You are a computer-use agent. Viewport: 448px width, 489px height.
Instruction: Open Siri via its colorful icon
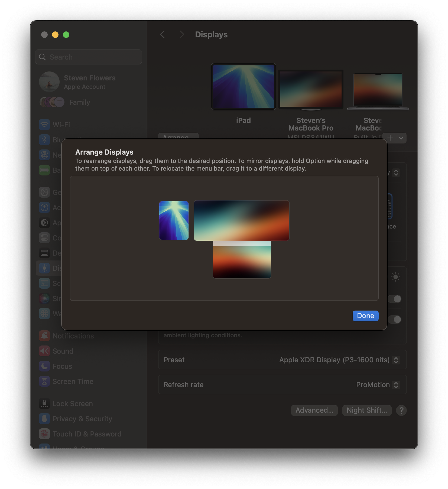[x=44, y=298]
